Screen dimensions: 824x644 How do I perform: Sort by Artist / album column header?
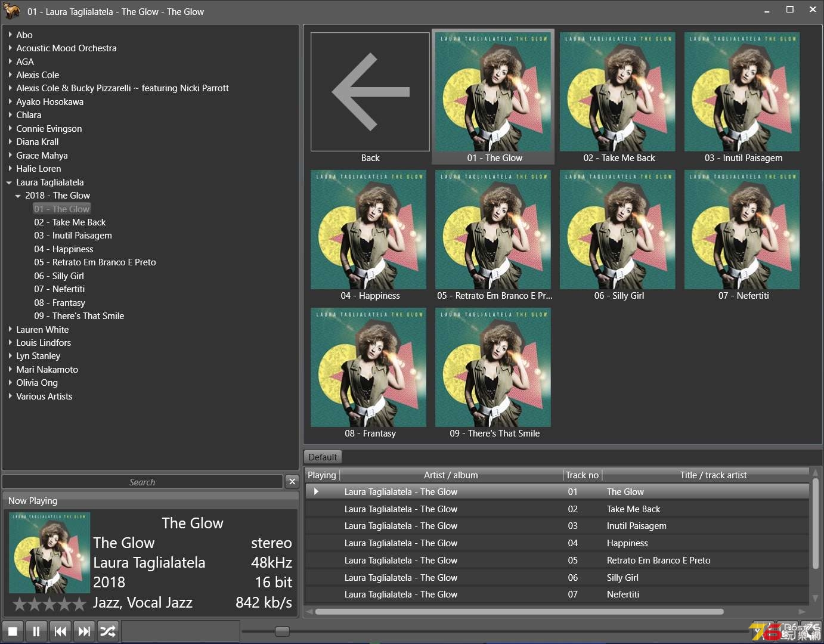451,475
